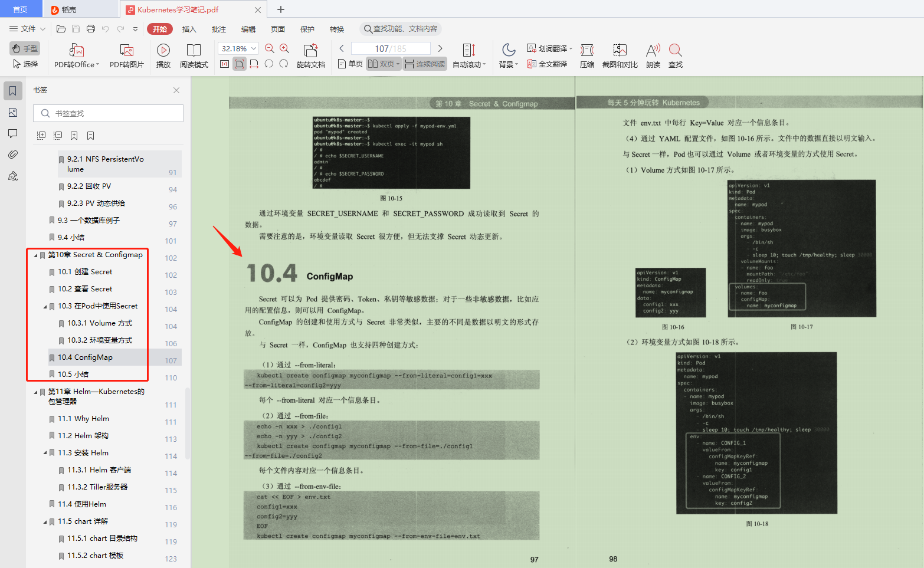
Task: Open 首页 home tab
Action: pos(21,9)
